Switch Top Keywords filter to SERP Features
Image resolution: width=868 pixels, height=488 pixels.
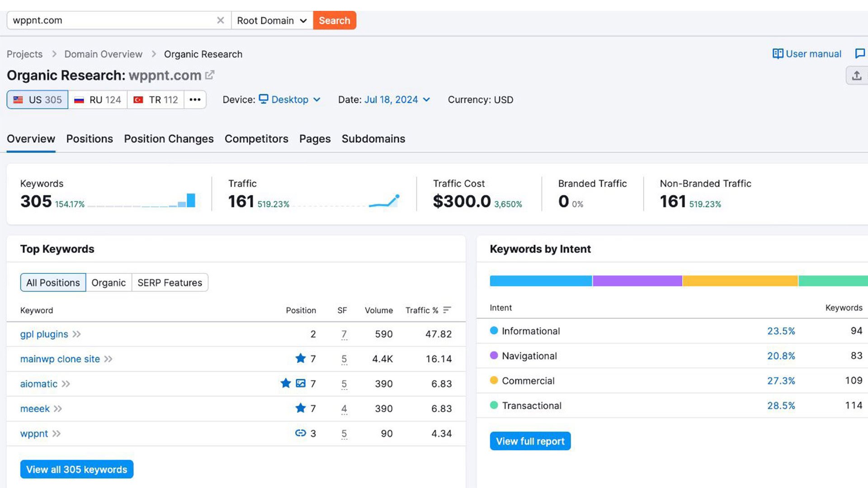[170, 282]
